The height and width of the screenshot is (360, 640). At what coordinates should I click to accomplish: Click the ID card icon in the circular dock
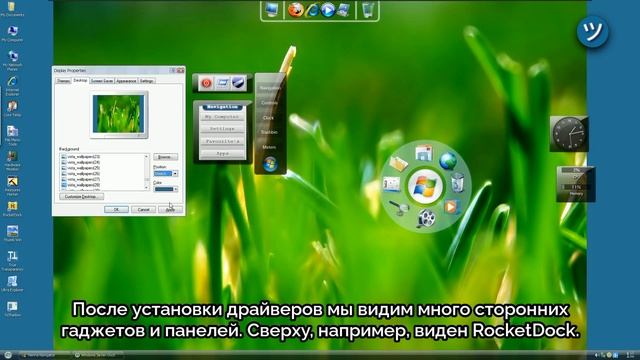pyautogui.click(x=391, y=184)
